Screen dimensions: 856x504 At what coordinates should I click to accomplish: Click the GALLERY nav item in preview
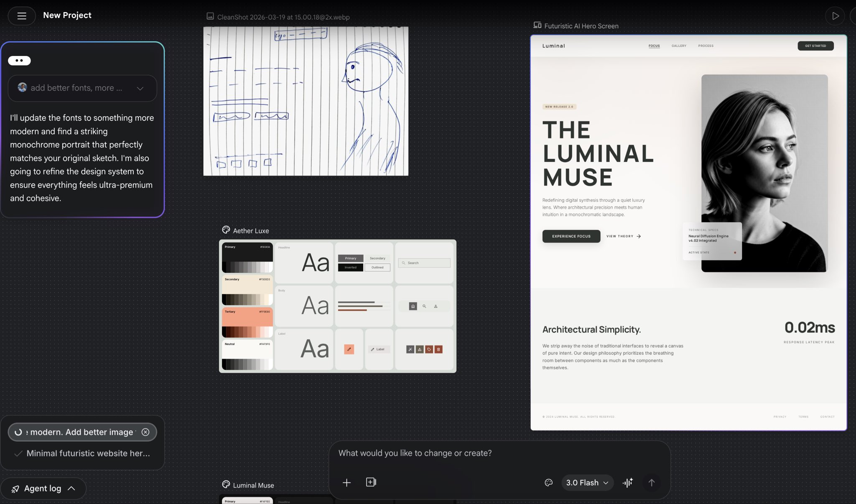point(679,46)
